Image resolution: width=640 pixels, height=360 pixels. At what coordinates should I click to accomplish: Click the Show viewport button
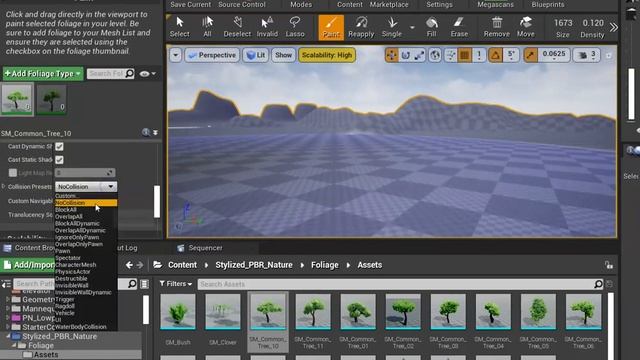(283, 55)
